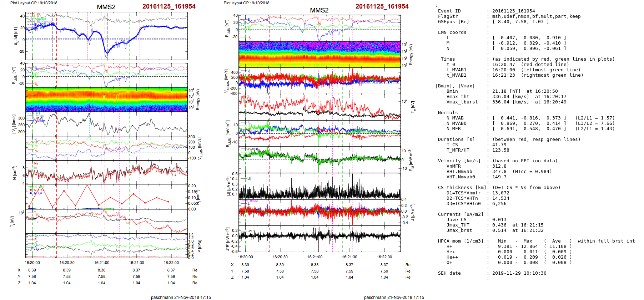
Task: Click the paschmann footer text under left plot
Action: point(181,297)
